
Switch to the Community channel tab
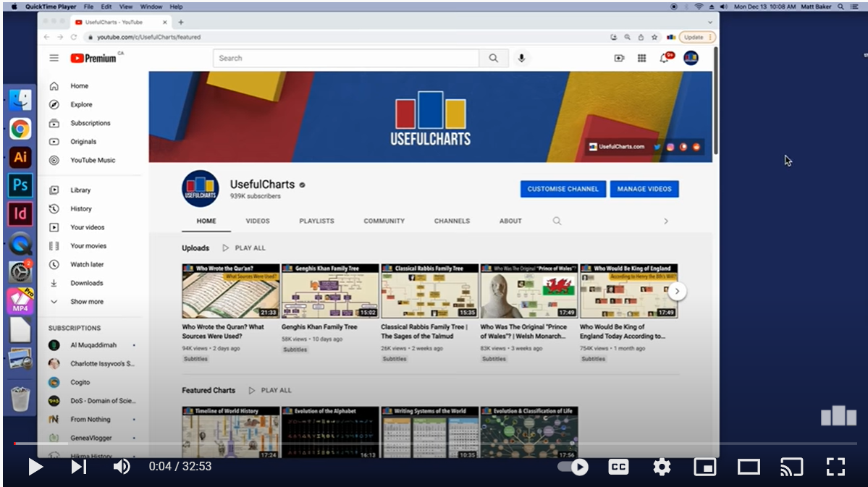(384, 221)
